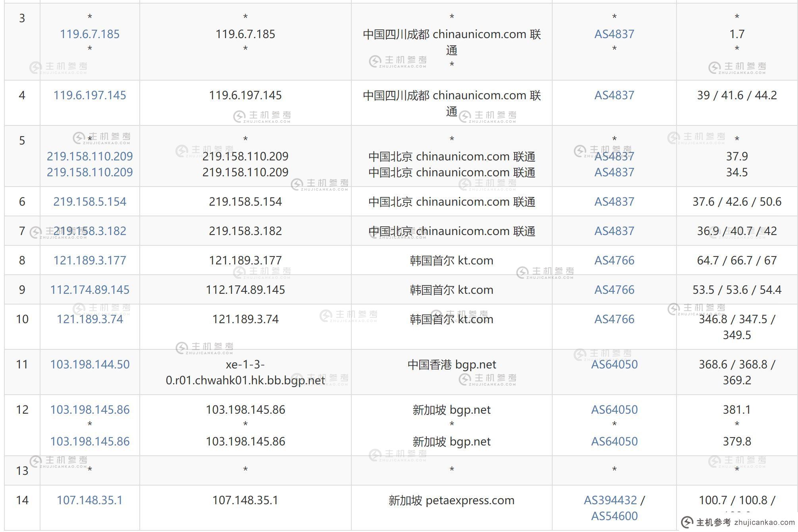The height and width of the screenshot is (532, 798).
Task: Select hop number 11 cell
Action: [x=22, y=372]
